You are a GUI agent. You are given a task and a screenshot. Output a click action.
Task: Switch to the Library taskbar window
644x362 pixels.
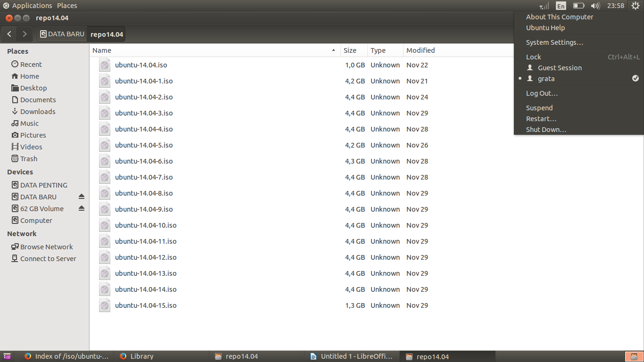[x=162, y=356]
